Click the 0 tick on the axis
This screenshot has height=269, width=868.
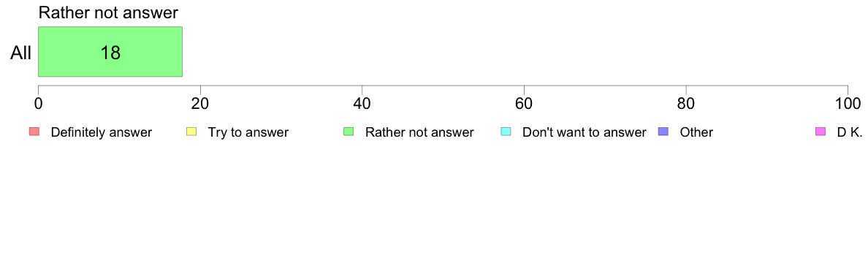[x=38, y=103]
